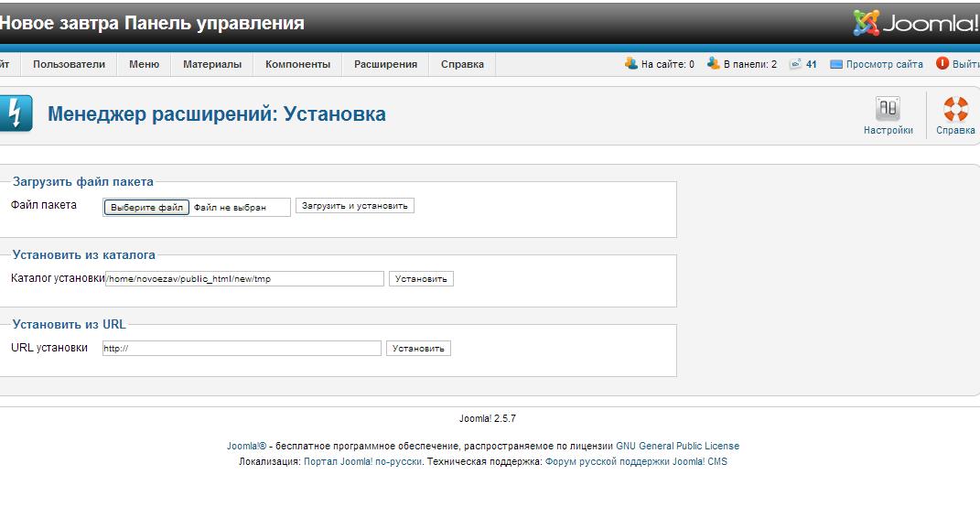This screenshot has width=980, height=518.
Task: Open messages icon showing 41
Action: [796, 64]
